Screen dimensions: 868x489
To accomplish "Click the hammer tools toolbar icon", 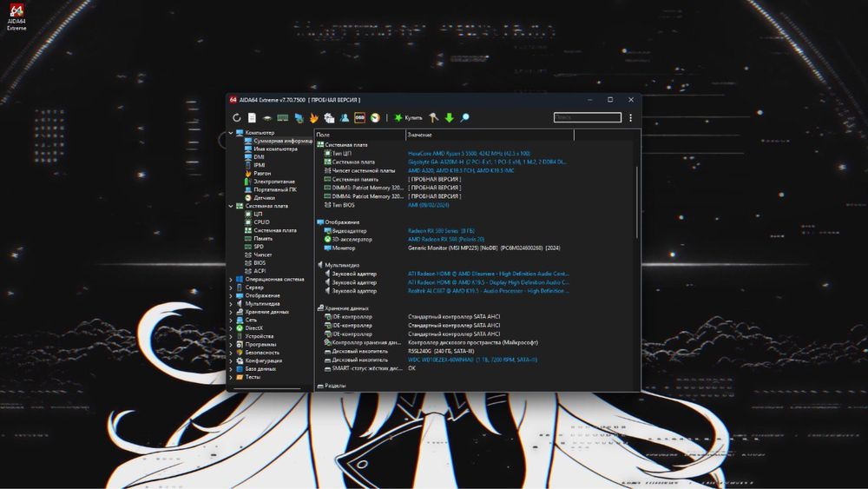I will pos(433,117).
